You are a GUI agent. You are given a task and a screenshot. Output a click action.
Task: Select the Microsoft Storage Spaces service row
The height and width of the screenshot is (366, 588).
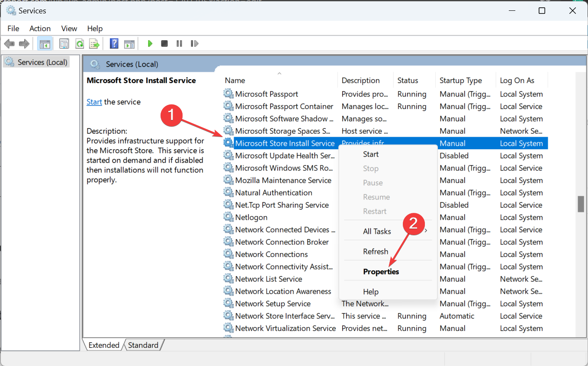[385, 131]
